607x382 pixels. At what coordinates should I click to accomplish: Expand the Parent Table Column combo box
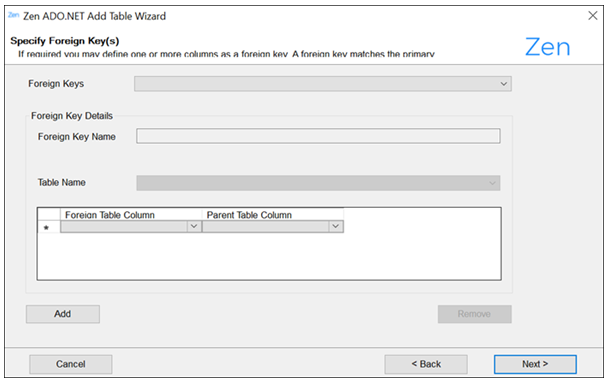(x=273, y=226)
